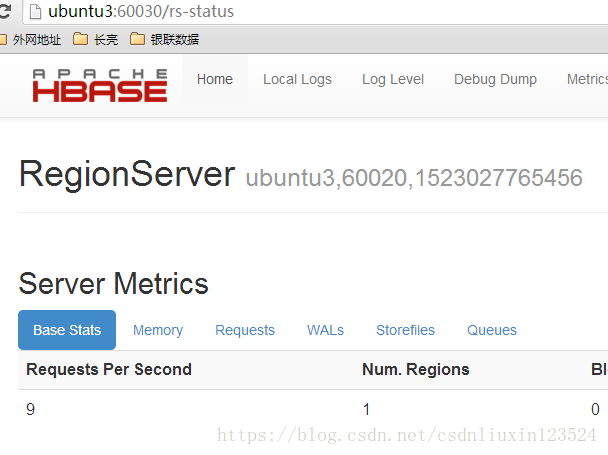
Task: Click the browser reload icon
Action: [x=5, y=11]
